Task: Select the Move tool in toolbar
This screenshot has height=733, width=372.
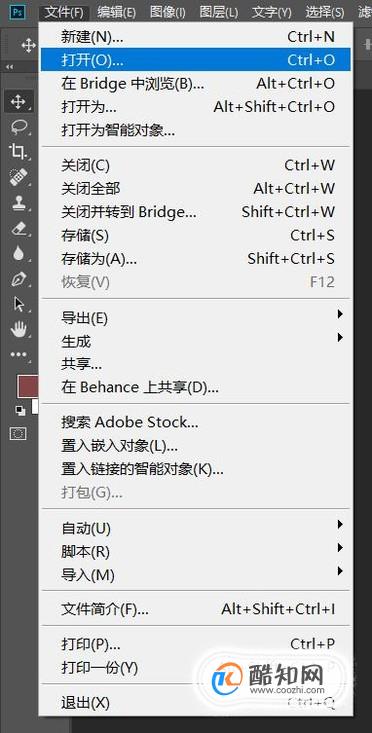Action: click(19, 101)
